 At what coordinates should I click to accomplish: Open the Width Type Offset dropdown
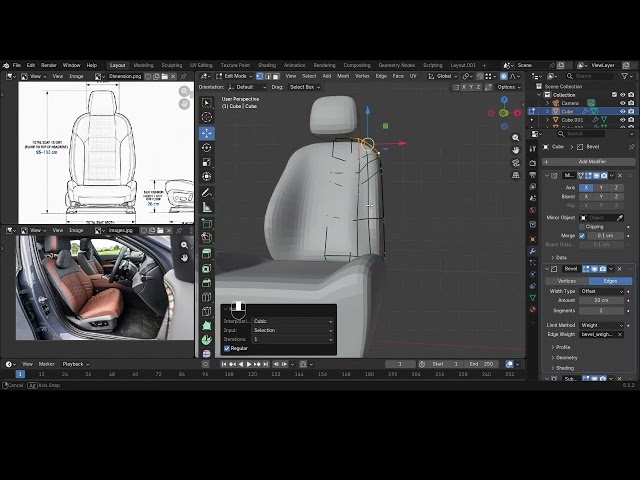[x=602, y=291]
